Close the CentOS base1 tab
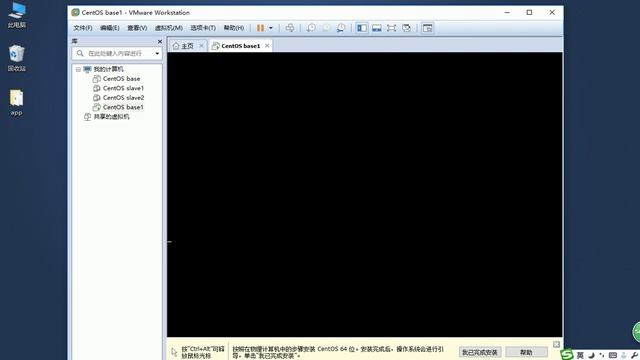Image resolution: width=640 pixels, height=360 pixels. pyautogui.click(x=267, y=46)
